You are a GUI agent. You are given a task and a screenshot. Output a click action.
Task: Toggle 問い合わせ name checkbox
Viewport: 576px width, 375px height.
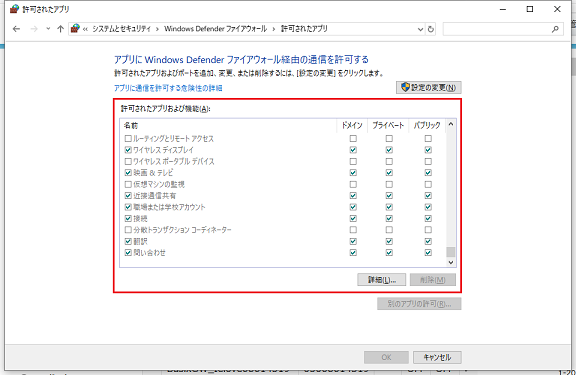pyautogui.click(x=128, y=253)
